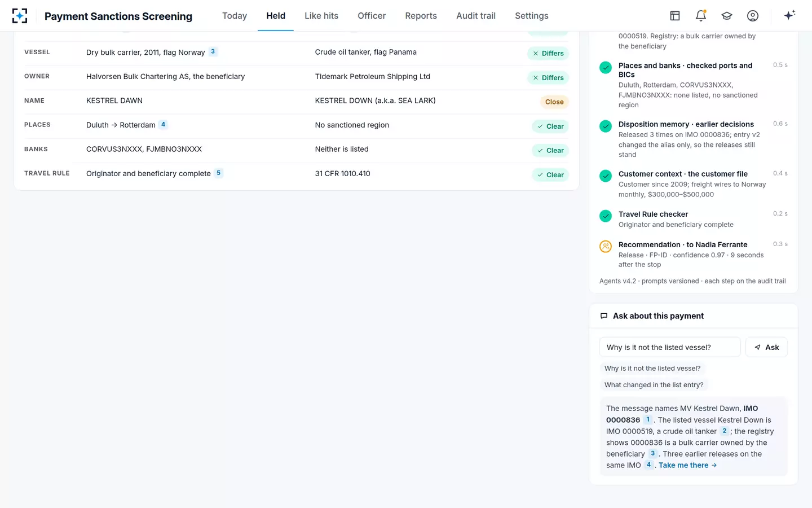Click the Ask button
The height and width of the screenshot is (508, 812).
(766, 347)
